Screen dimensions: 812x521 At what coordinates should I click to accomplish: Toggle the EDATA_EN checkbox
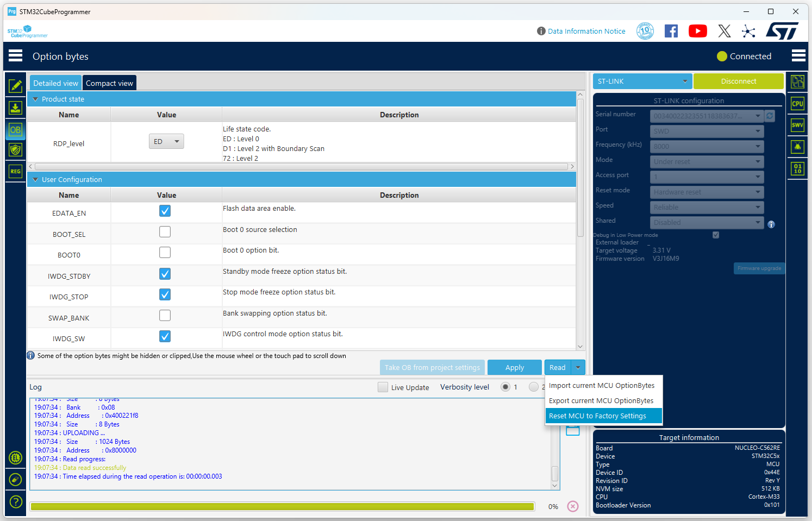[165, 211]
